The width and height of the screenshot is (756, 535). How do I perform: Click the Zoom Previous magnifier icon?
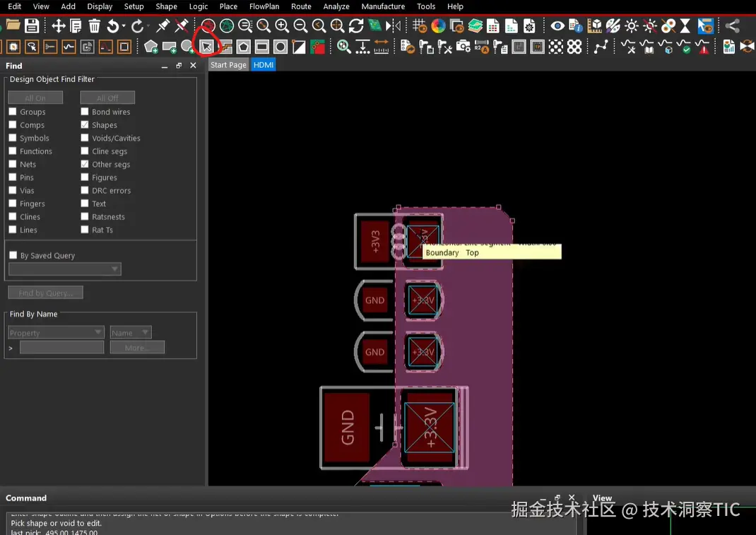click(x=319, y=25)
